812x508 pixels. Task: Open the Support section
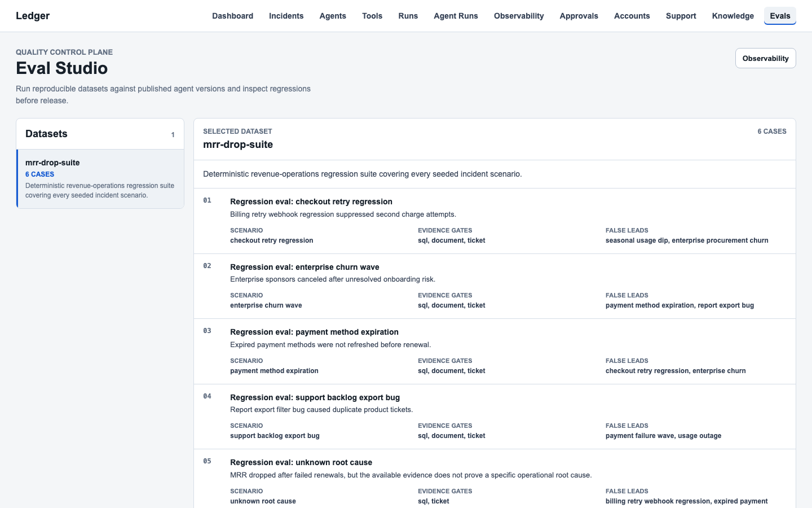click(x=681, y=16)
